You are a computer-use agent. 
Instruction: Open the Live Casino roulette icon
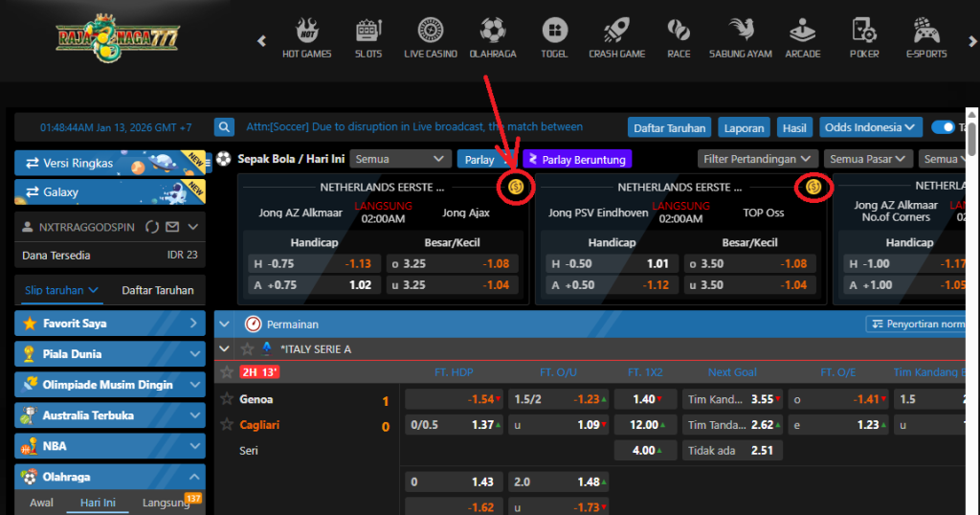coord(430,31)
